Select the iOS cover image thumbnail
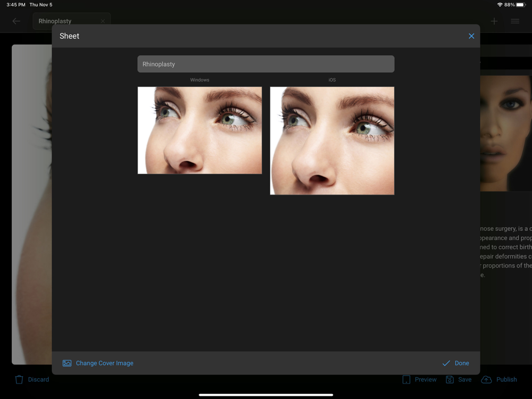Screen dimensions: 532x399 332,141
